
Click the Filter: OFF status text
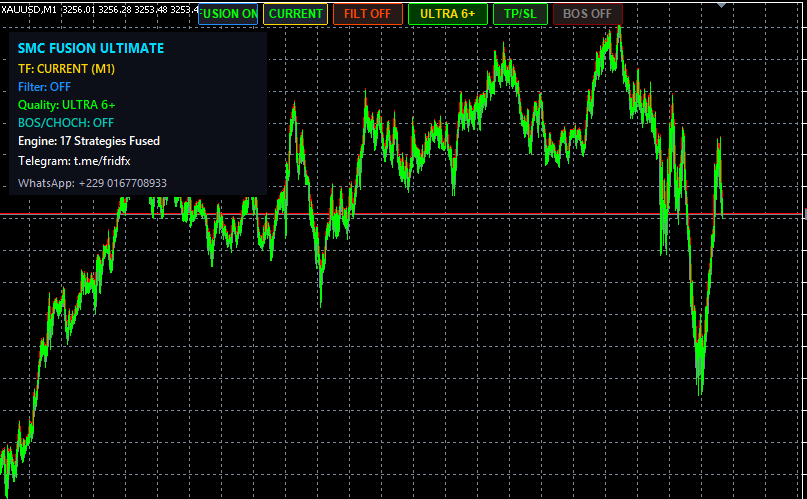pos(44,87)
